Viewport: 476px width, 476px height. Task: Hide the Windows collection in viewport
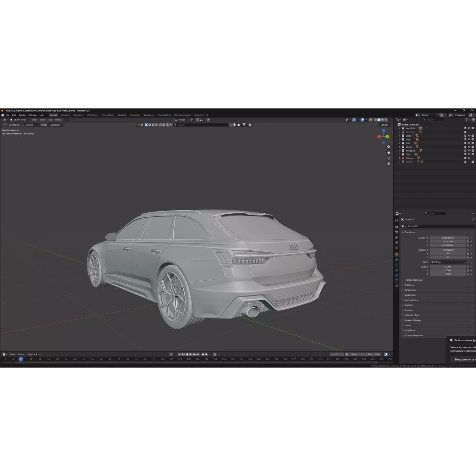point(469,151)
